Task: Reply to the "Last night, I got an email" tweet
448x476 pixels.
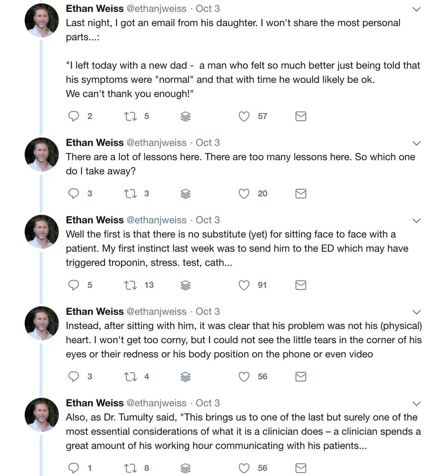Action: click(74, 116)
